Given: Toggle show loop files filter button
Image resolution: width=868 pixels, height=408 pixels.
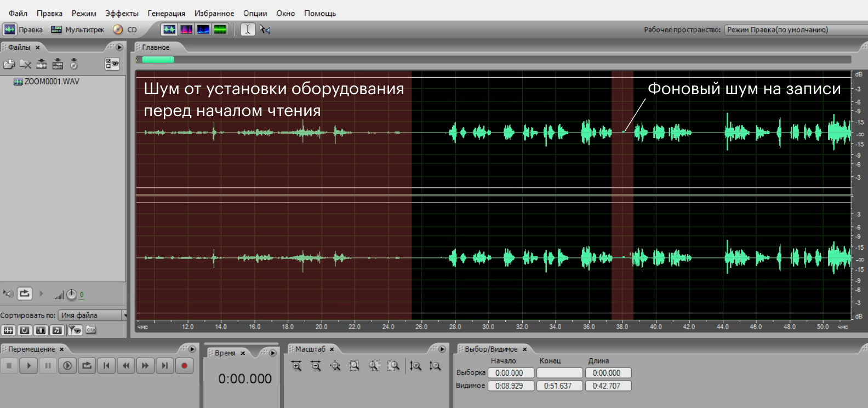Looking at the screenshot, I should pos(25,330).
